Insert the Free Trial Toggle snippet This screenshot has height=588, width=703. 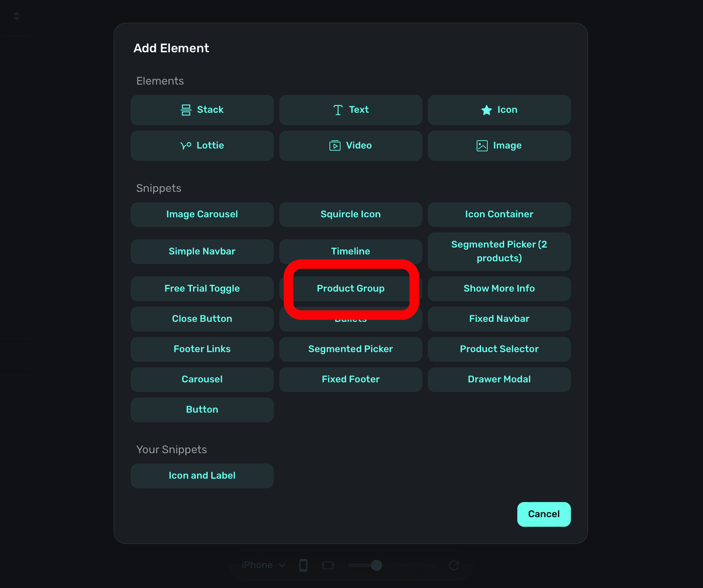tap(202, 288)
